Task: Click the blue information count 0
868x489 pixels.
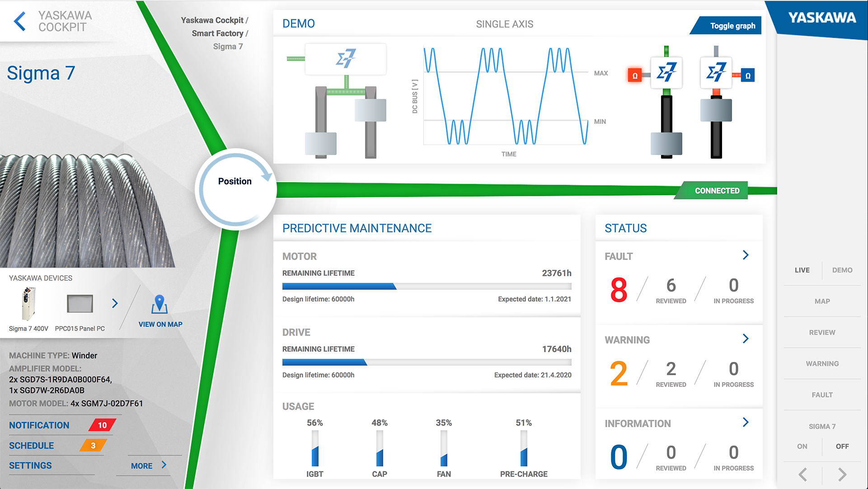Action: click(619, 457)
